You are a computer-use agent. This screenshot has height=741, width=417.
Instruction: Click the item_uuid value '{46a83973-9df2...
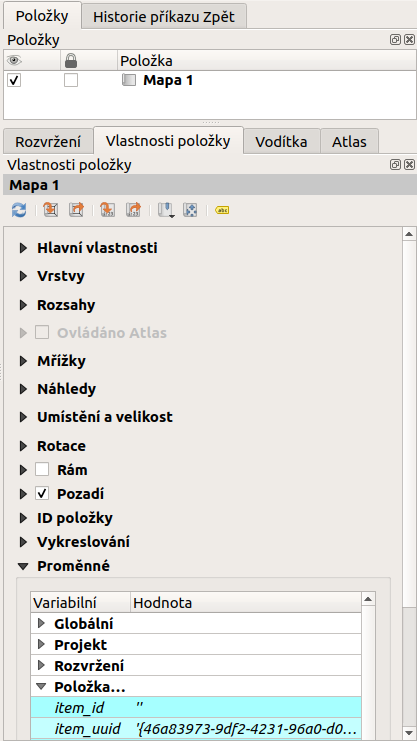pyautogui.click(x=246, y=728)
